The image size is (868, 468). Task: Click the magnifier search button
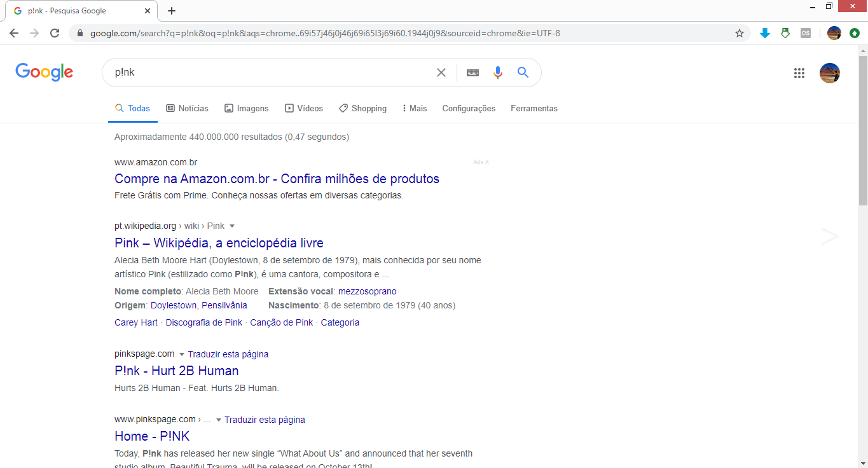(x=523, y=72)
